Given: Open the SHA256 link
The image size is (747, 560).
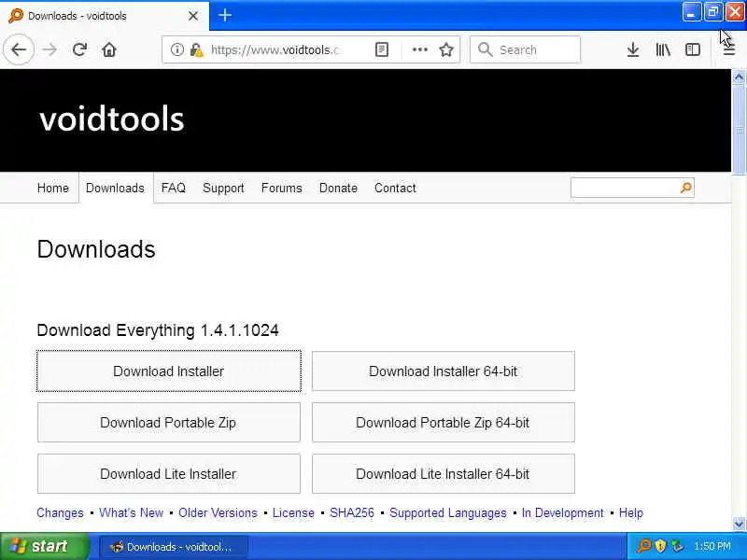Looking at the screenshot, I should 352,512.
